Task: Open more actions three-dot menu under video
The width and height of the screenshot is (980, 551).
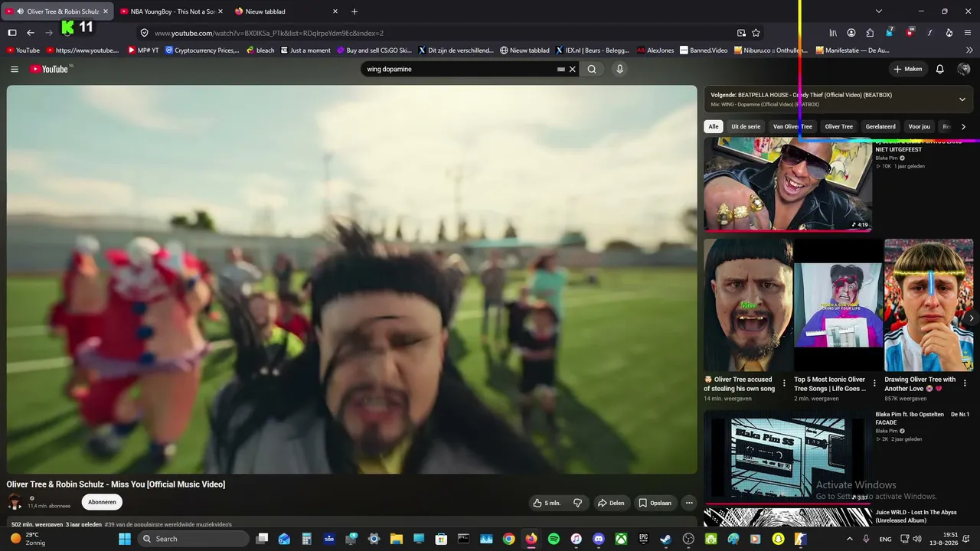Action: [x=689, y=503]
